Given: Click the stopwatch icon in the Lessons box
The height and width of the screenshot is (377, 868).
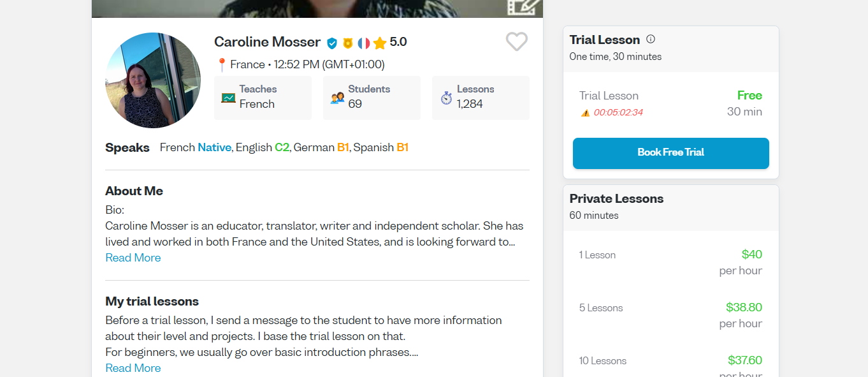Looking at the screenshot, I should click(x=445, y=98).
